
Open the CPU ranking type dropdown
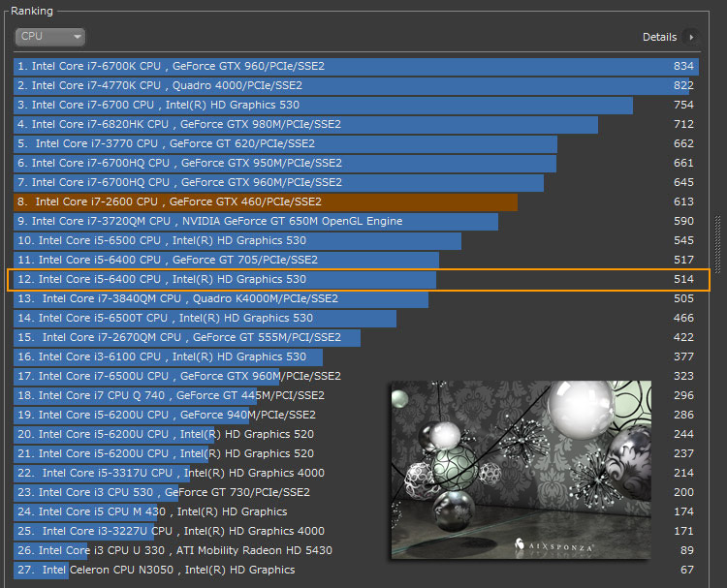click(50, 37)
